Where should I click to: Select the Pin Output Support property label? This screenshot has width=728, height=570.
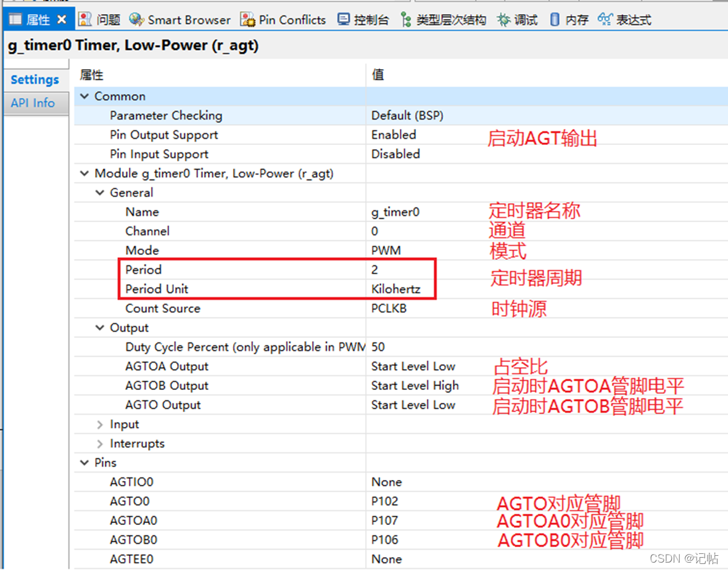tap(164, 135)
